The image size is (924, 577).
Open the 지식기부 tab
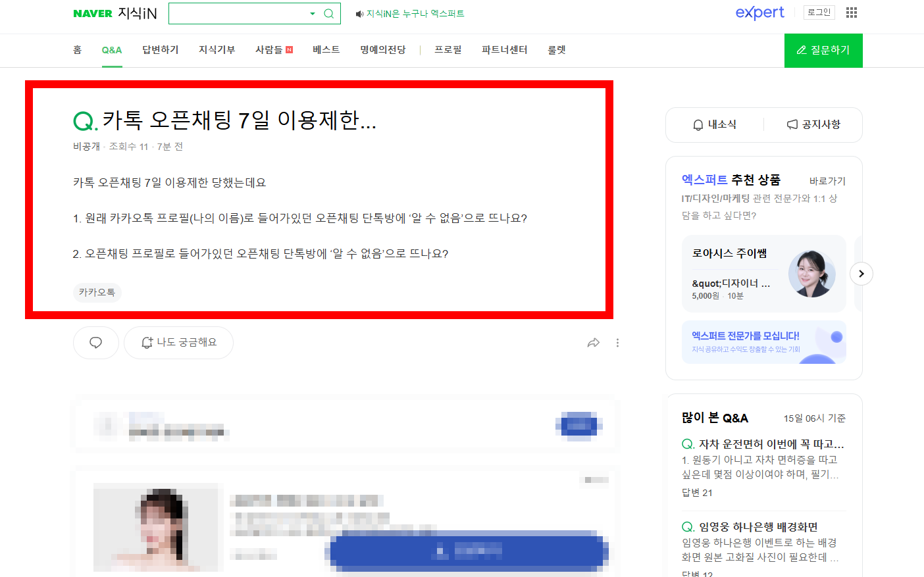click(217, 50)
